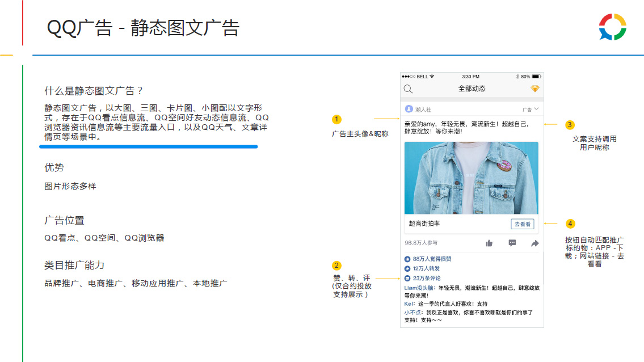This screenshot has height=362, width=644.
Task: Tap the Bluetooth icon in the status bar
Action: (x=517, y=77)
